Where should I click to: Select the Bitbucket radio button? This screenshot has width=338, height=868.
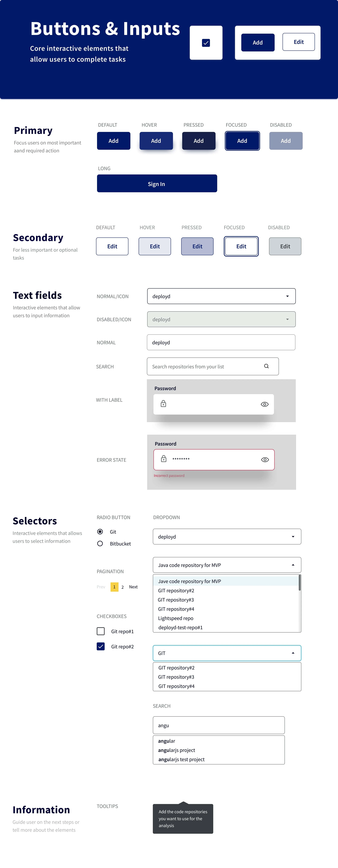click(x=100, y=544)
